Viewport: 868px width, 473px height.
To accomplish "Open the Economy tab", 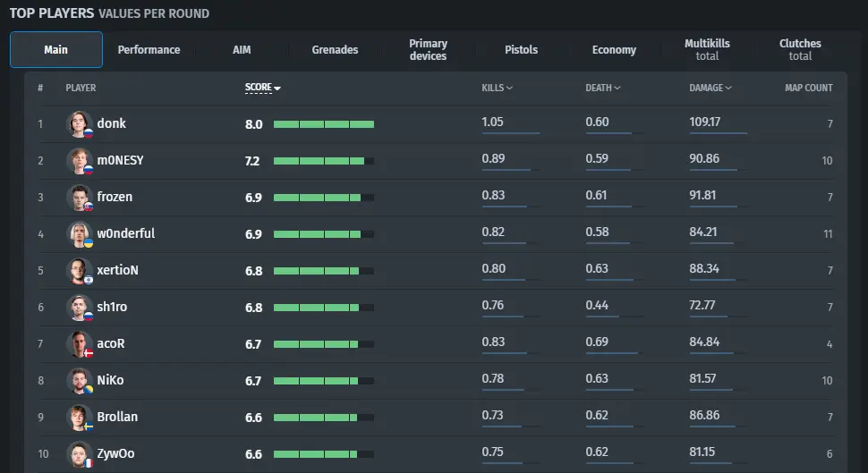I will point(614,50).
